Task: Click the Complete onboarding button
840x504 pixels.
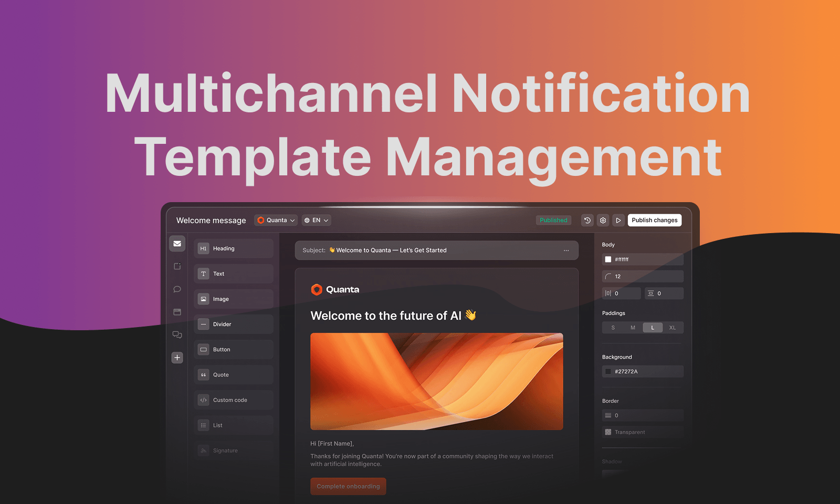Action: 348,486
